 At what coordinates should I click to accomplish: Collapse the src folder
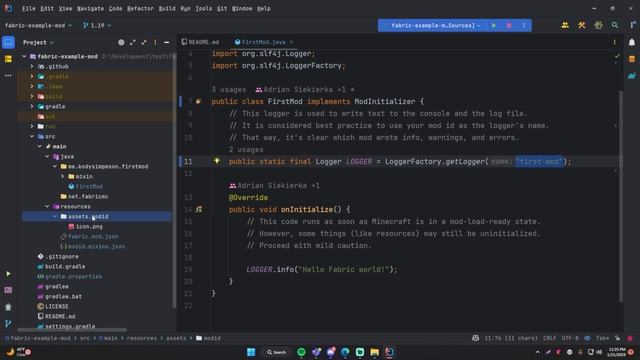pos(32,136)
